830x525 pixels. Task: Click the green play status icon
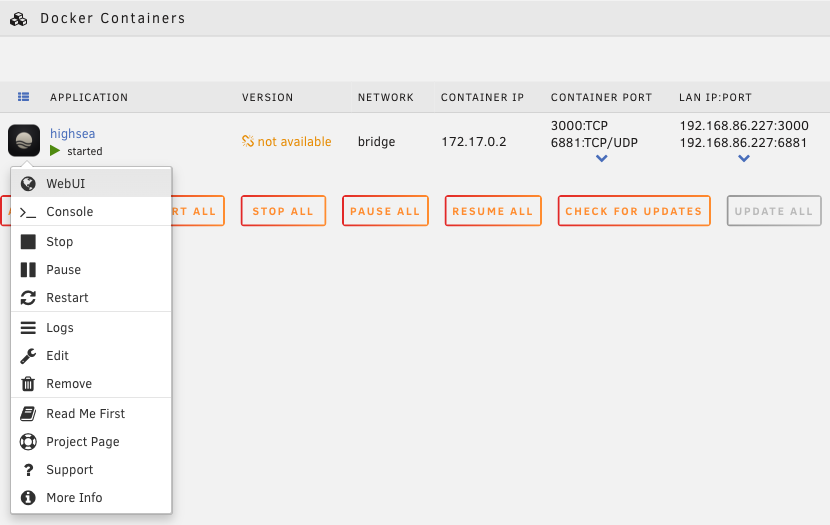[55, 151]
